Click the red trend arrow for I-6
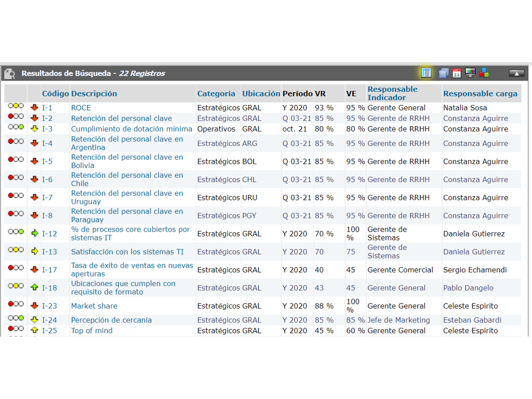The width and height of the screenshot is (532, 399). (34, 179)
